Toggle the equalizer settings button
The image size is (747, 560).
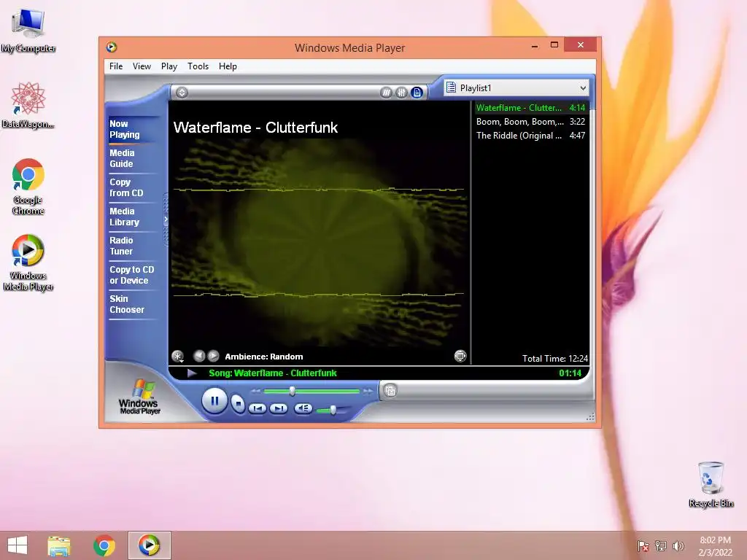tap(402, 93)
